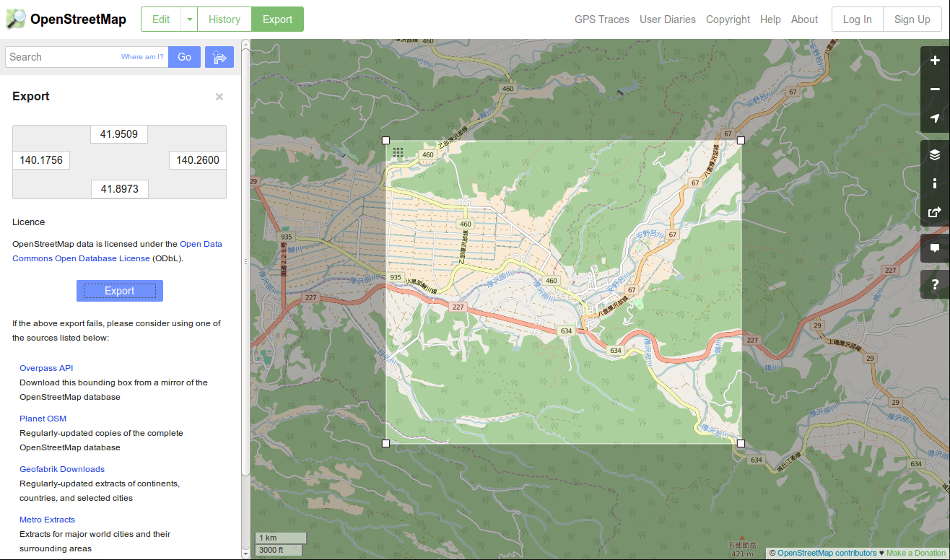Click bottom-left selection box handle
The height and width of the screenshot is (560, 950).
pos(385,443)
